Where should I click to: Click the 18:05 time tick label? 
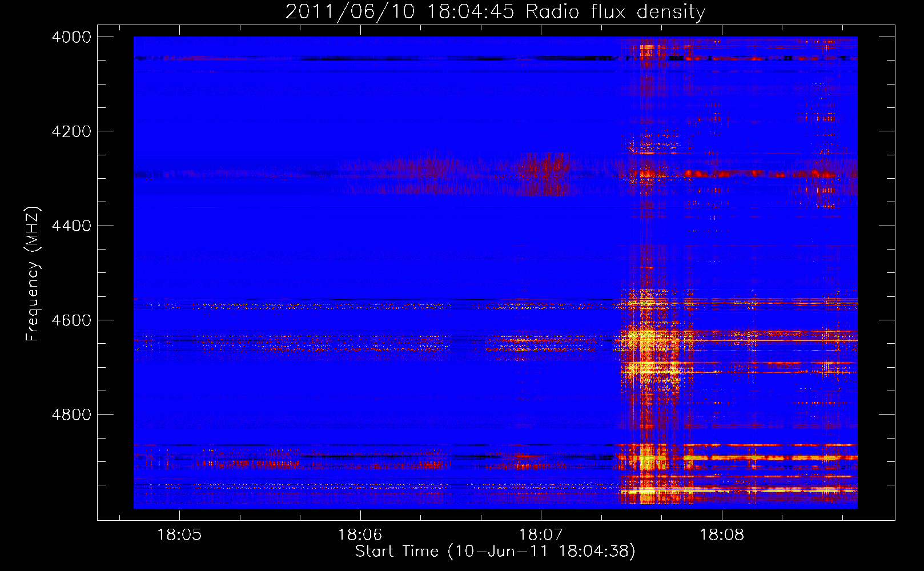(x=179, y=535)
